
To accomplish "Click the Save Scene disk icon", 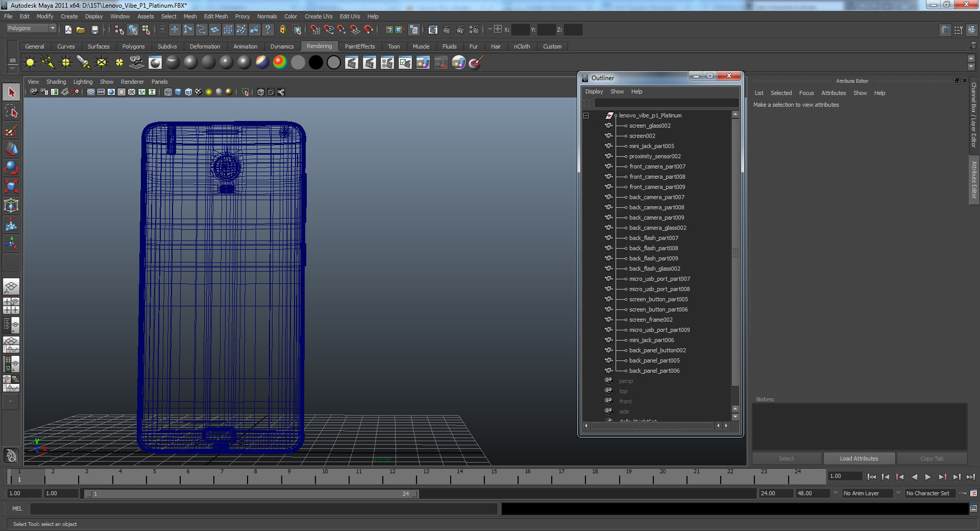I will (x=94, y=30).
